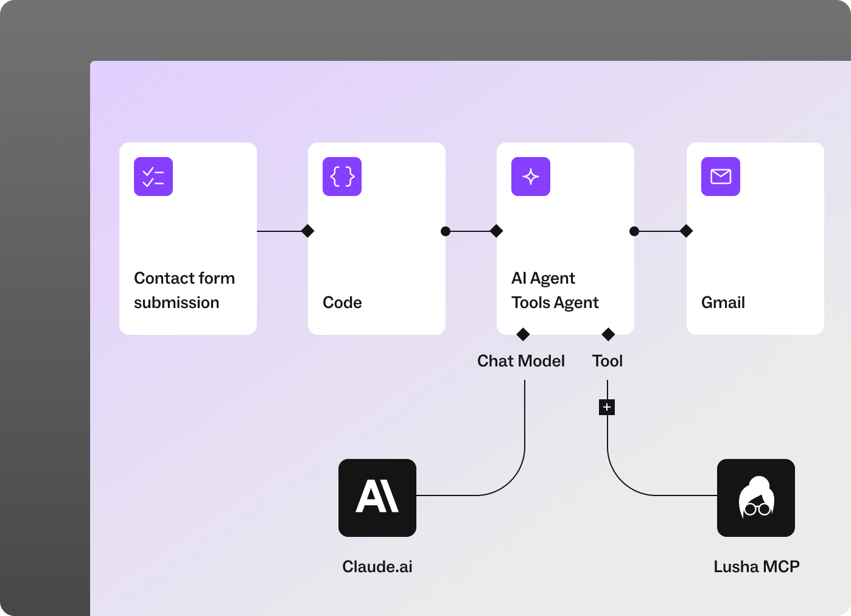Screen dimensions: 851x616
Task: Click the Chat Model connector label
Action: [x=521, y=361]
